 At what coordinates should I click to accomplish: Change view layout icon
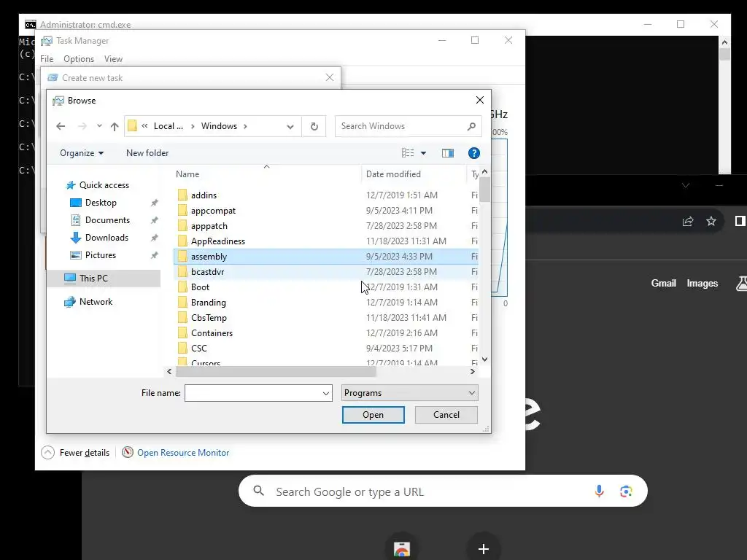click(408, 153)
